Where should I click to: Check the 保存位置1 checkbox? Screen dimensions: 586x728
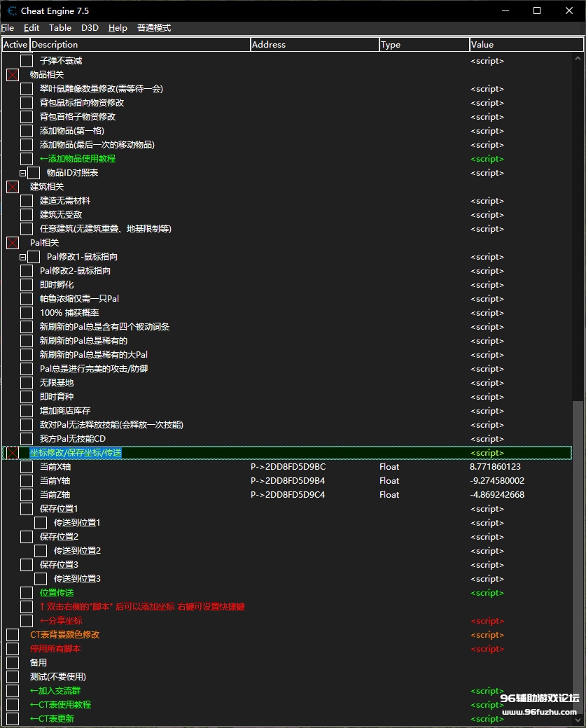click(27, 509)
